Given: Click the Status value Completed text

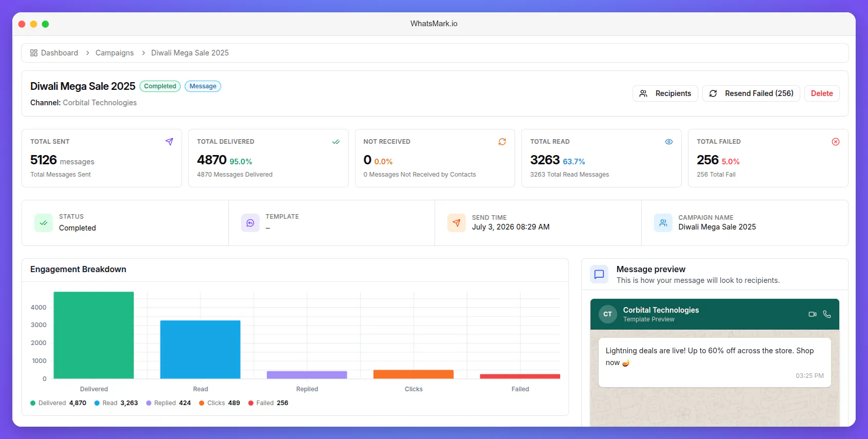Looking at the screenshot, I should (x=77, y=228).
